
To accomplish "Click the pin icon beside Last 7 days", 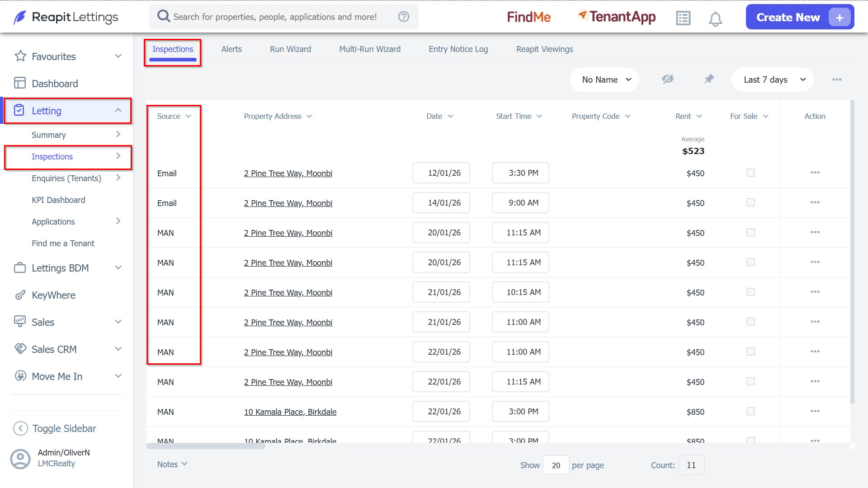I will pos(709,79).
